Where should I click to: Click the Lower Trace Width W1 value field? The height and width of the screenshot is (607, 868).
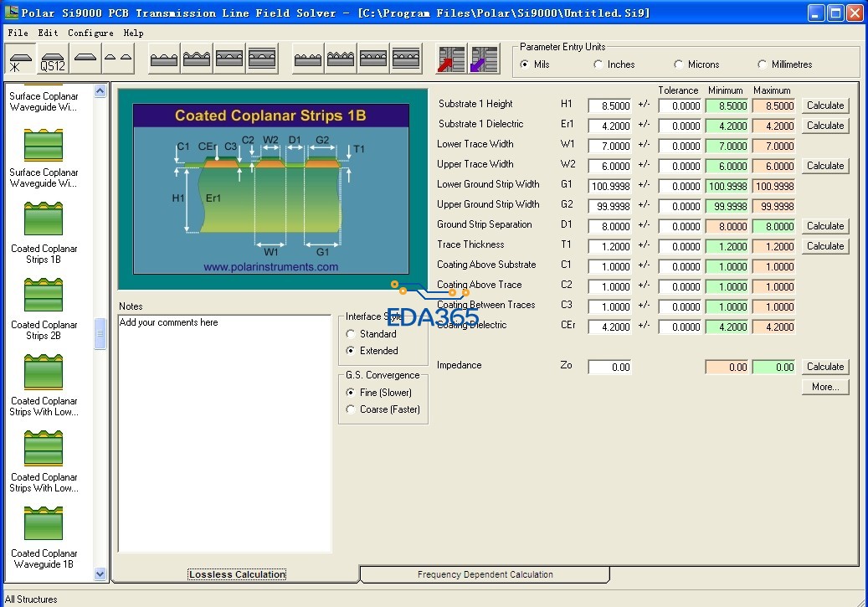[609, 147]
